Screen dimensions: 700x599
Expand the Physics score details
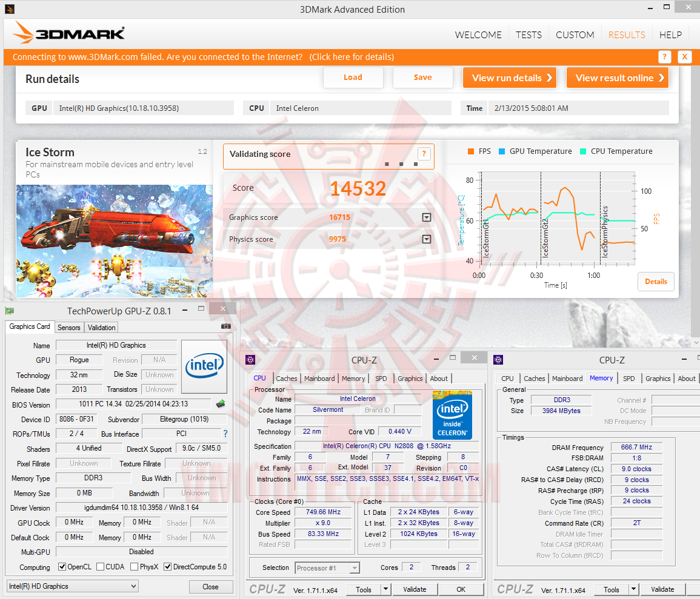[x=427, y=239]
